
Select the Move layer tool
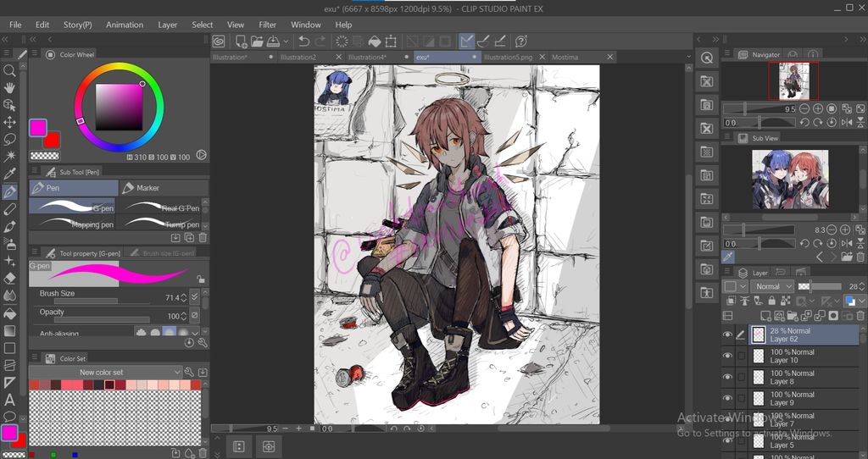tap(9, 122)
